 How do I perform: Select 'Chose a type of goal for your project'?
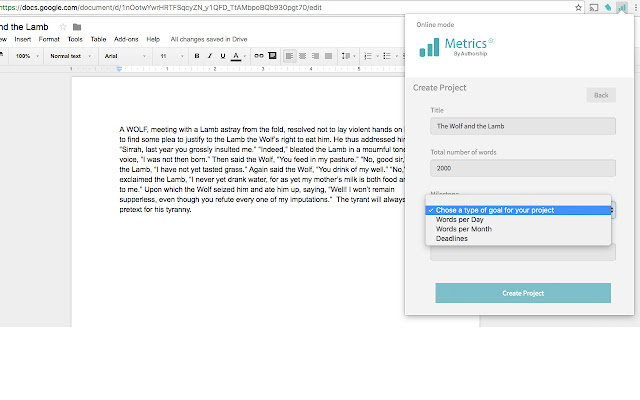[518, 210]
